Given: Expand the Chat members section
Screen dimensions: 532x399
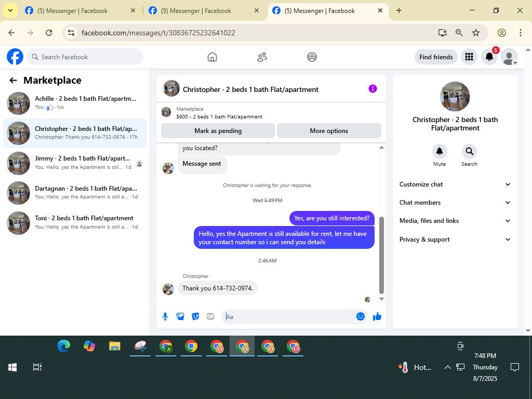Looking at the screenshot, I should [x=455, y=203].
